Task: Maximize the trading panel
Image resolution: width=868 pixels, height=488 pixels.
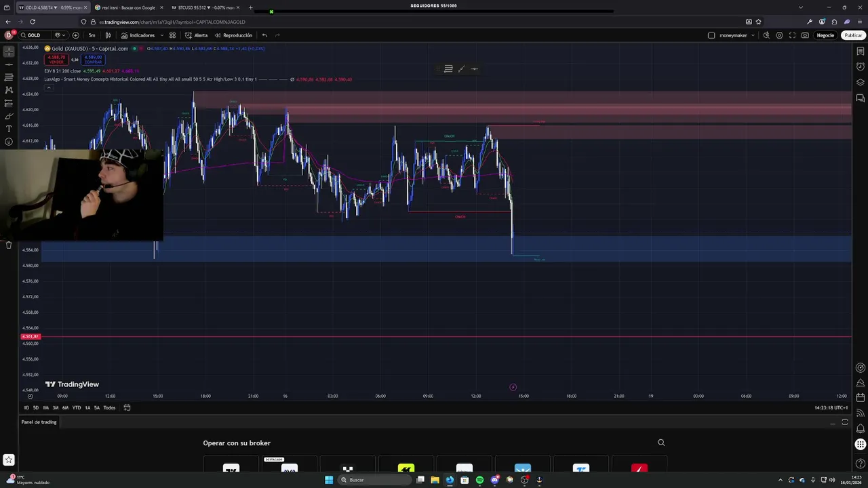Action: point(845,422)
